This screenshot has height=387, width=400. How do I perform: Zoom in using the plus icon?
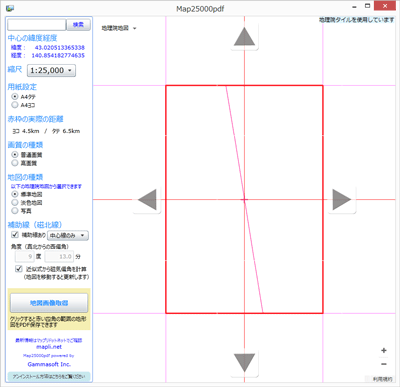(384, 350)
